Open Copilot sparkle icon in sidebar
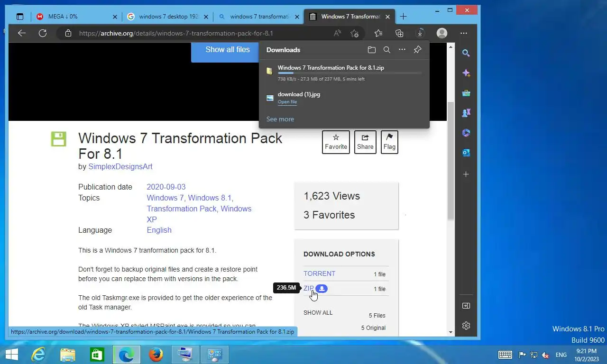This screenshot has width=607, height=364. click(466, 73)
